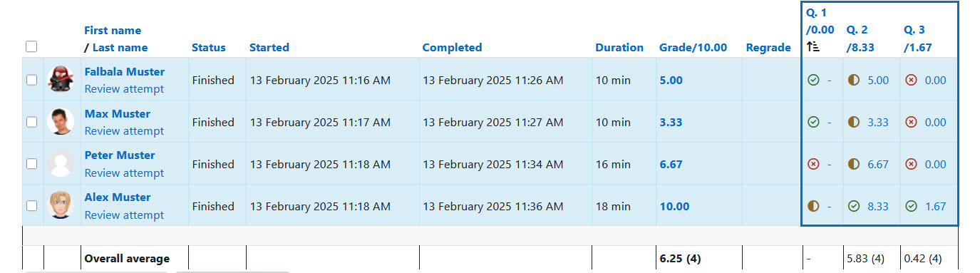The width and height of the screenshot is (980, 273).
Task: Open Review attempt for Max Muster
Action: pos(124,131)
